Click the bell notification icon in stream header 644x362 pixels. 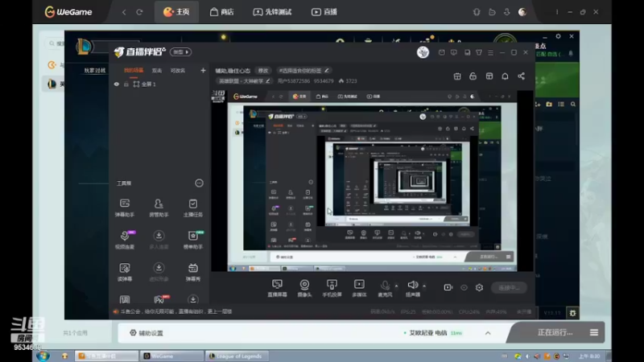(505, 76)
